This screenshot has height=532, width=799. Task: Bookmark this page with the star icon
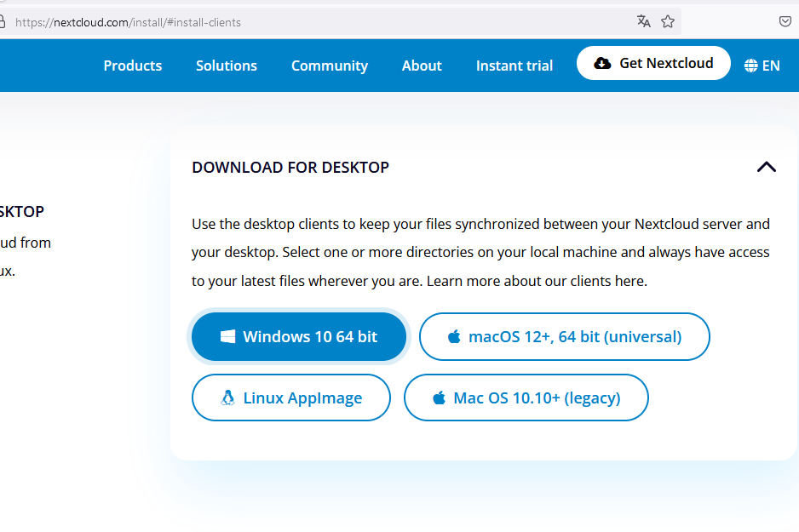click(668, 21)
